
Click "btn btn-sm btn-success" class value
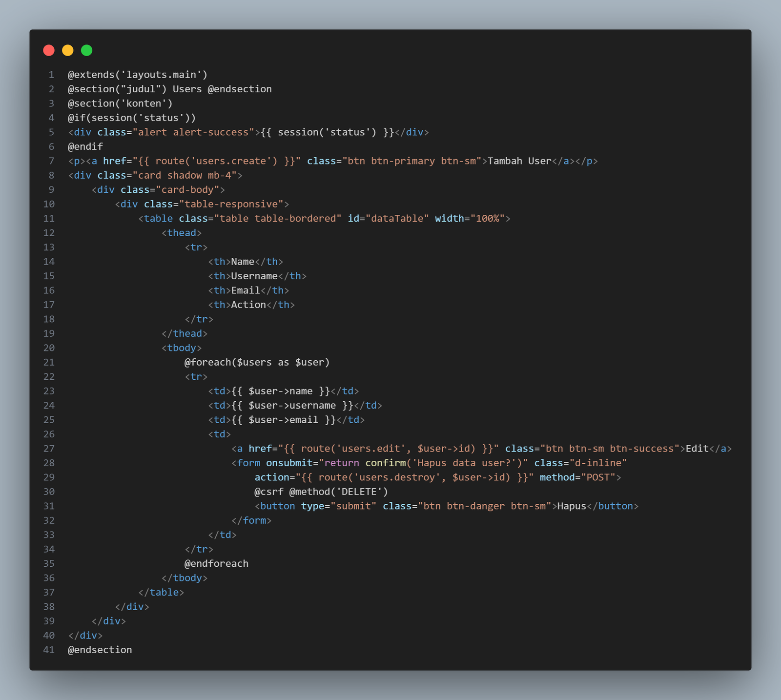(610, 449)
